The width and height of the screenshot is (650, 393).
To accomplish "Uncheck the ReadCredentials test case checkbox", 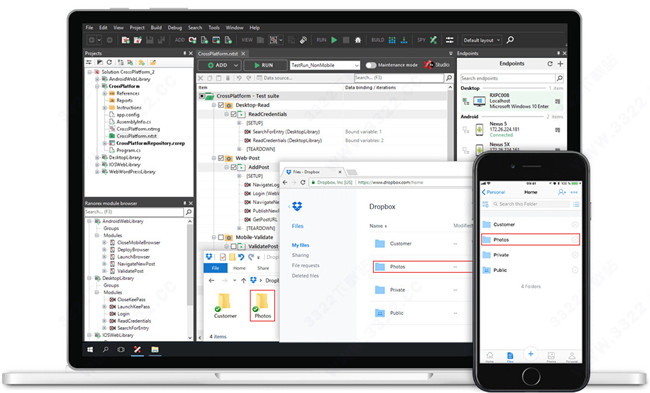I will pyautogui.click(x=233, y=114).
